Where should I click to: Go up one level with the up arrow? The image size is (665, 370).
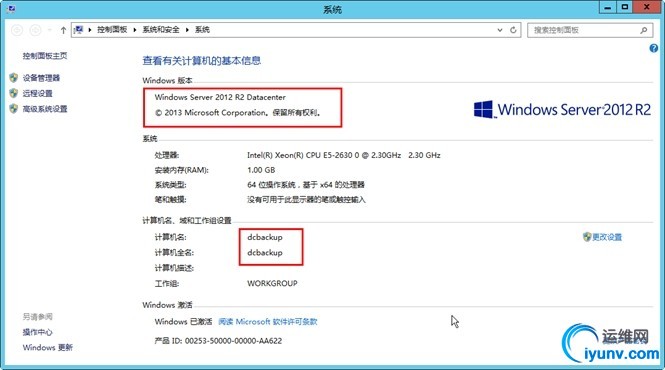pos(63,30)
